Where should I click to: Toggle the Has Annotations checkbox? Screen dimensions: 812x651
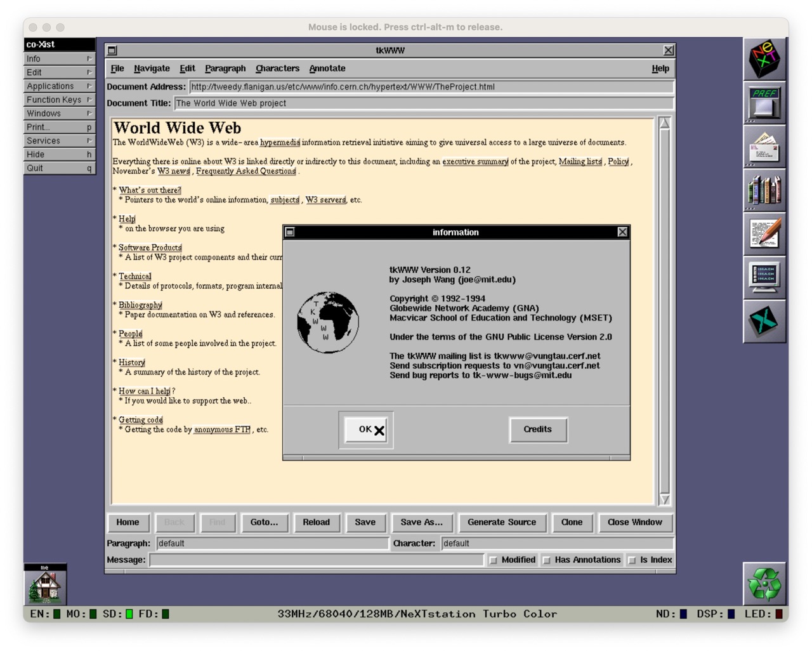[x=546, y=560]
